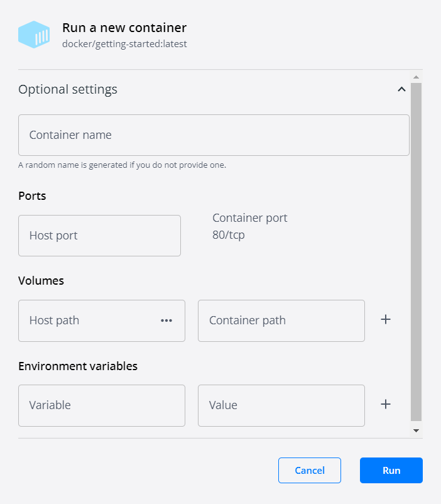The width and height of the screenshot is (441, 504).
Task: Run the container
Action: [x=391, y=470]
